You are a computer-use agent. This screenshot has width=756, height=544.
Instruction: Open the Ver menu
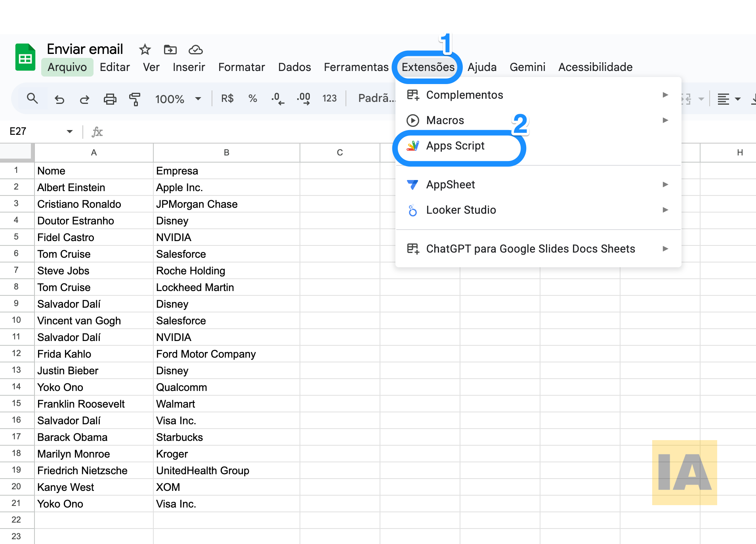coord(151,67)
